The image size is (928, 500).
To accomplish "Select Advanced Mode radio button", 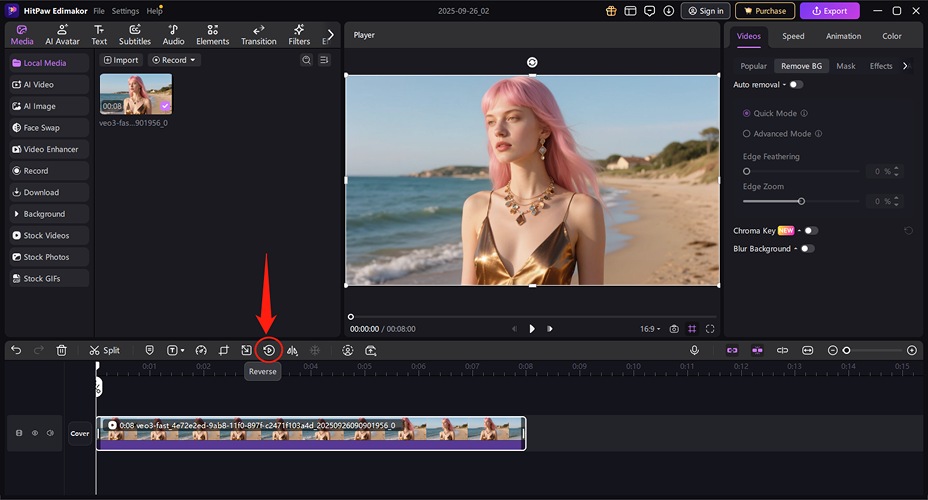I will click(x=746, y=134).
